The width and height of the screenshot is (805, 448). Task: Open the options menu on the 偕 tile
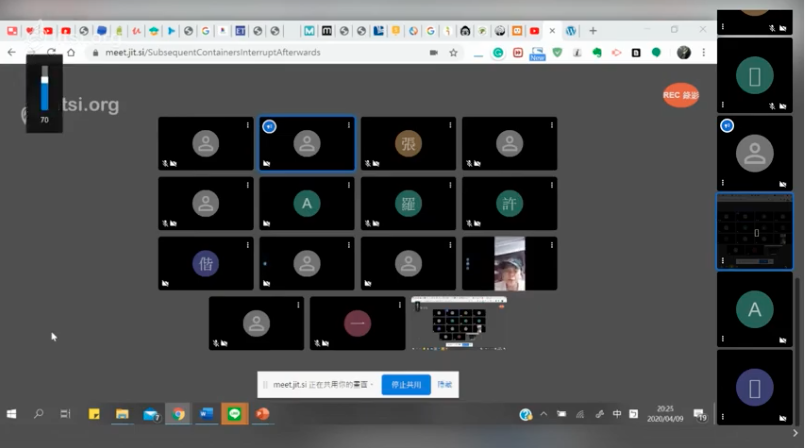[x=248, y=245]
